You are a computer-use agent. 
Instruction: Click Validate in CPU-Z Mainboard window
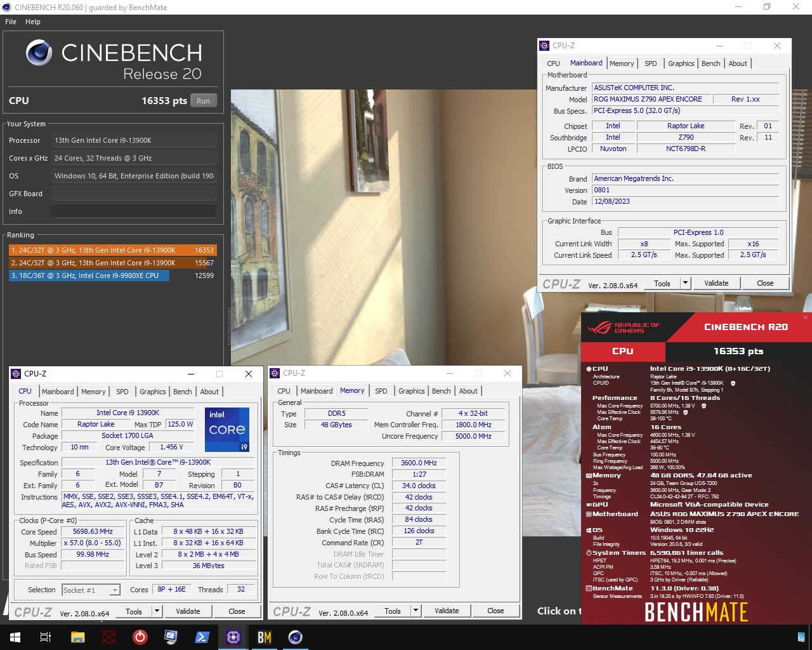point(716,283)
